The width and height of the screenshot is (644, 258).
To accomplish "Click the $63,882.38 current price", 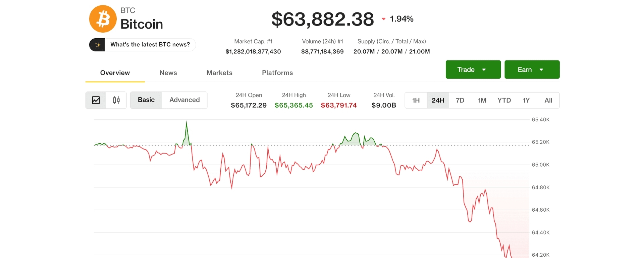I will click(x=323, y=19).
